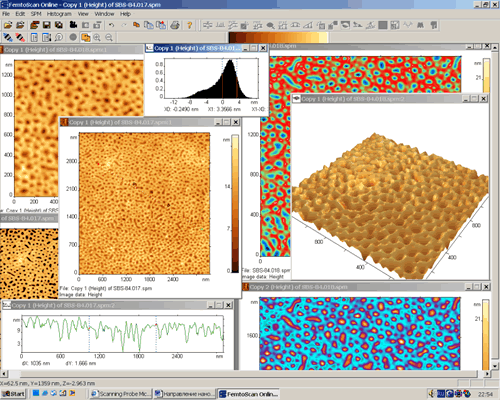Click the Windows Start button

click(14, 394)
